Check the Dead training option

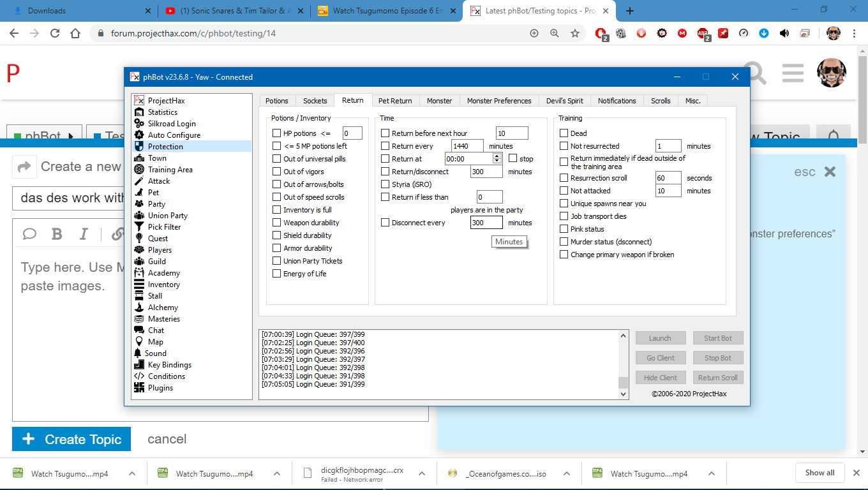coord(564,133)
